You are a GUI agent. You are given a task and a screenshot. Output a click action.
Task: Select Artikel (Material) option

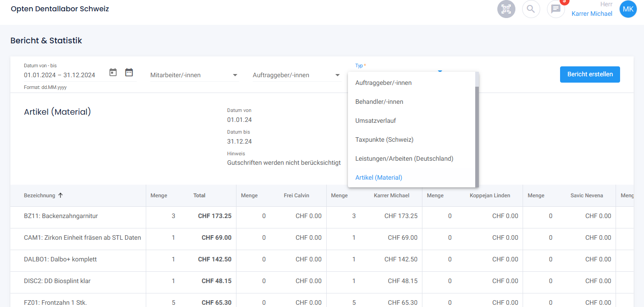(x=379, y=177)
